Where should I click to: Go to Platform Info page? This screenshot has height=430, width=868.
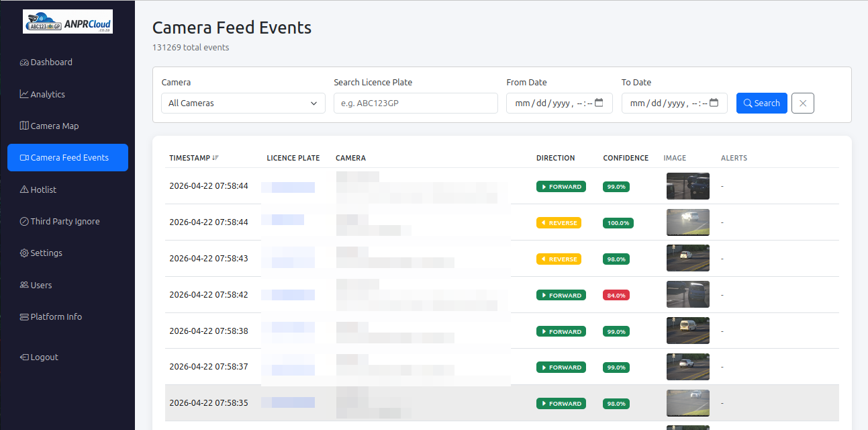click(56, 317)
